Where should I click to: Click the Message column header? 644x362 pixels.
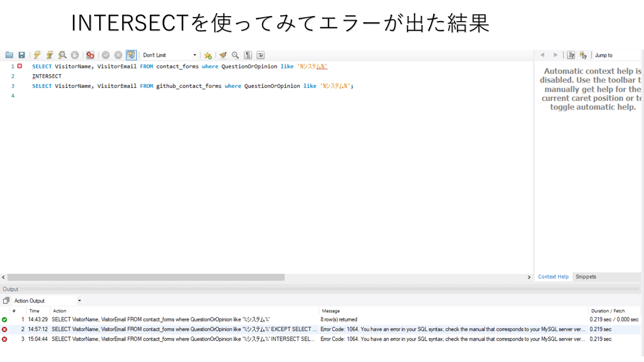453,311
